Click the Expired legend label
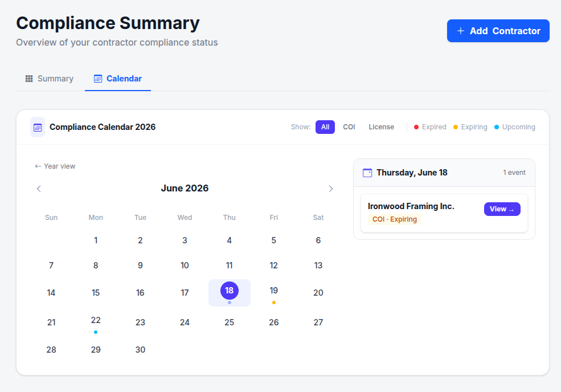Screen dimensions: 561x392 (x=434, y=127)
